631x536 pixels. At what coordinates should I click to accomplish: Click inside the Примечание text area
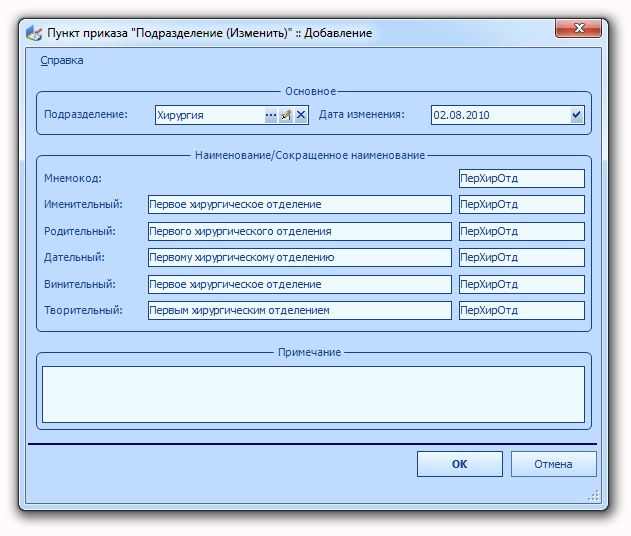coord(313,394)
